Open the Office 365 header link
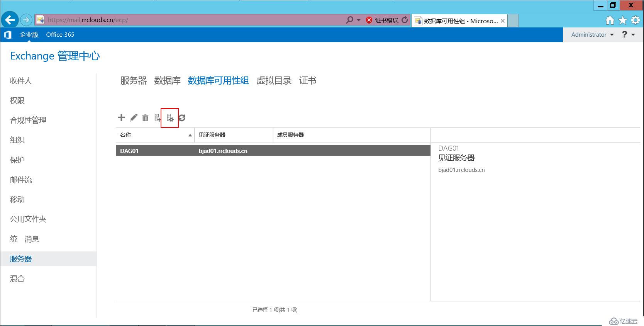The width and height of the screenshot is (644, 326). (x=60, y=34)
